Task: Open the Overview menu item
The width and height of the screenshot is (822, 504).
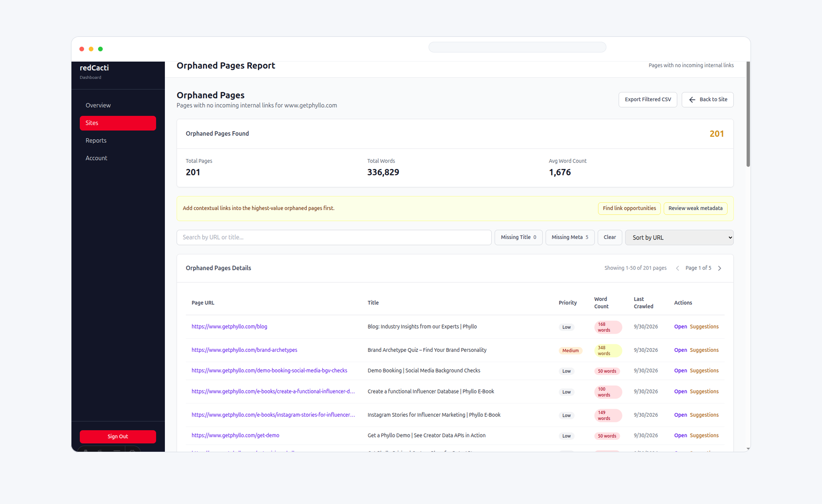Action: (x=118, y=105)
